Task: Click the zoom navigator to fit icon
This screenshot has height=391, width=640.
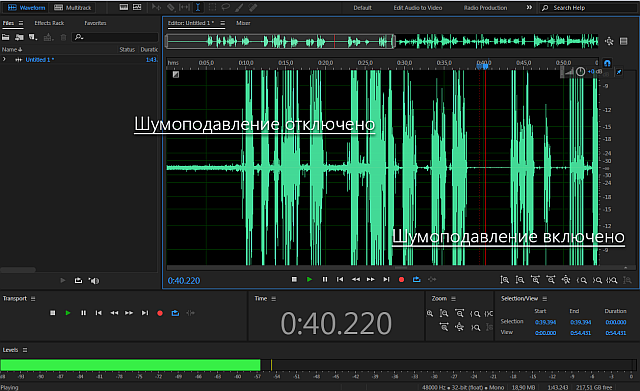Action: click(x=609, y=41)
